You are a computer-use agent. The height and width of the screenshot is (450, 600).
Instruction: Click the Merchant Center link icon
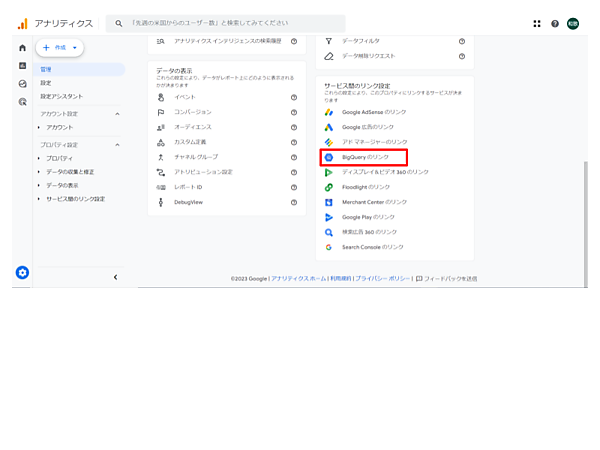pyautogui.click(x=329, y=202)
